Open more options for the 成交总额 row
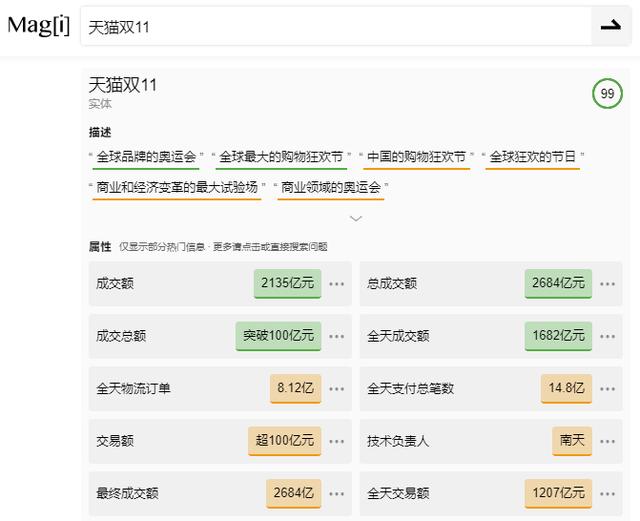The width and height of the screenshot is (640, 521). tap(337, 336)
